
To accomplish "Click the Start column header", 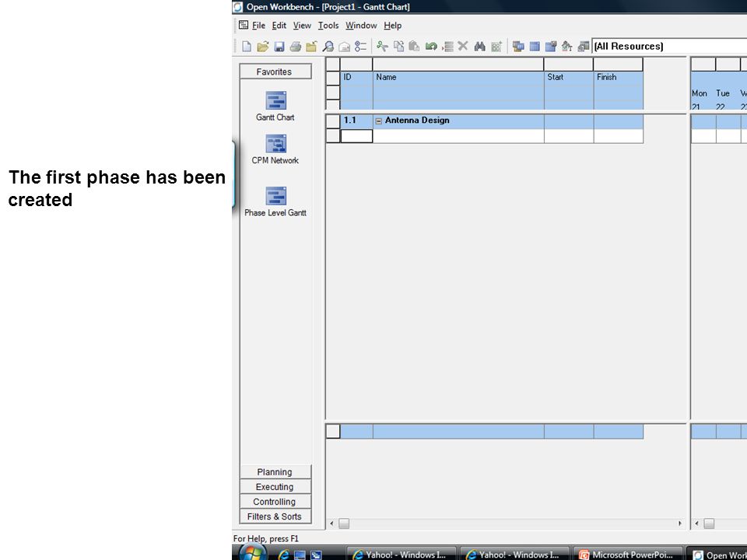I will coord(569,77).
